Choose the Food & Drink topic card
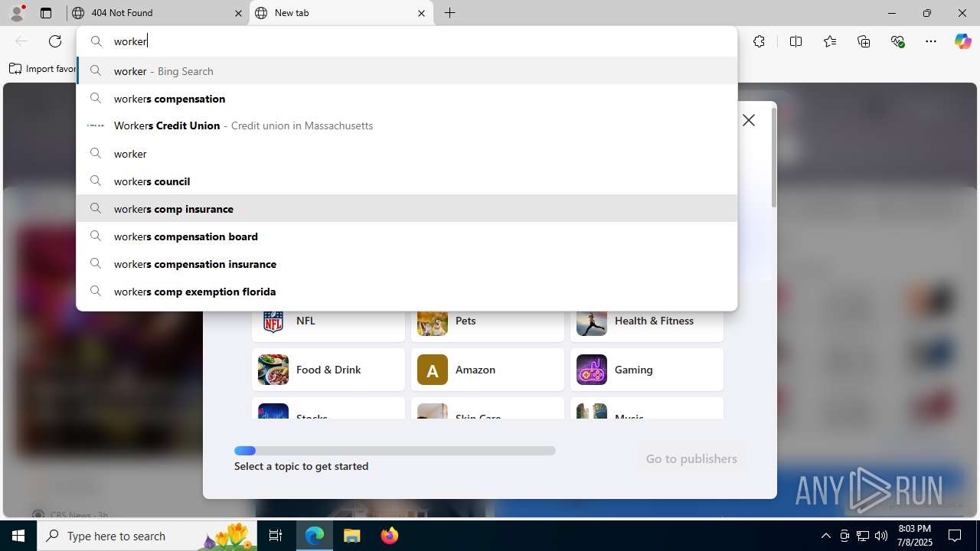This screenshot has height=551, width=980. pyautogui.click(x=328, y=370)
